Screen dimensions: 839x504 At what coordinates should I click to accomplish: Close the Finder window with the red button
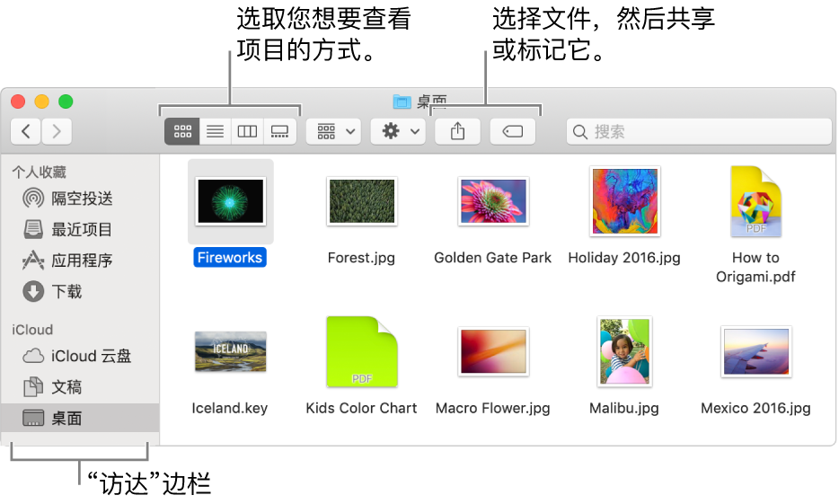coord(18,102)
